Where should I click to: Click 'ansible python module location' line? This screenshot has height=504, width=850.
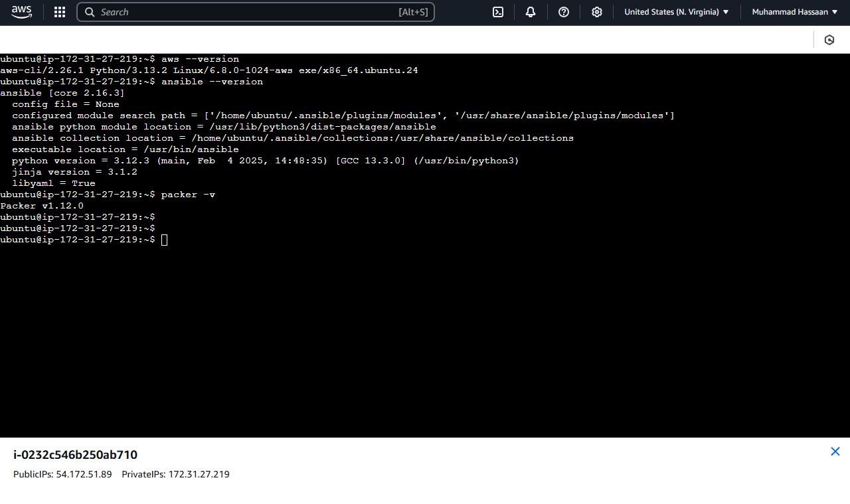point(224,127)
